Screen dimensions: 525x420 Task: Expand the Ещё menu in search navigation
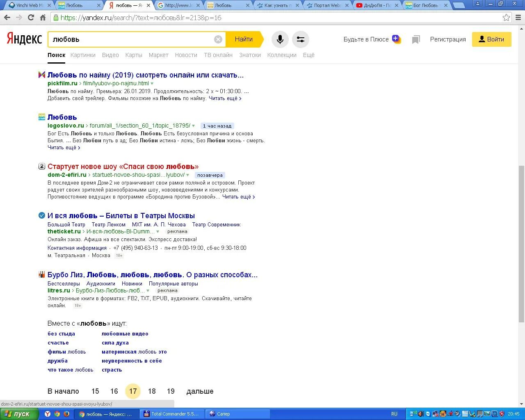pyautogui.click(x=309, y=55)
